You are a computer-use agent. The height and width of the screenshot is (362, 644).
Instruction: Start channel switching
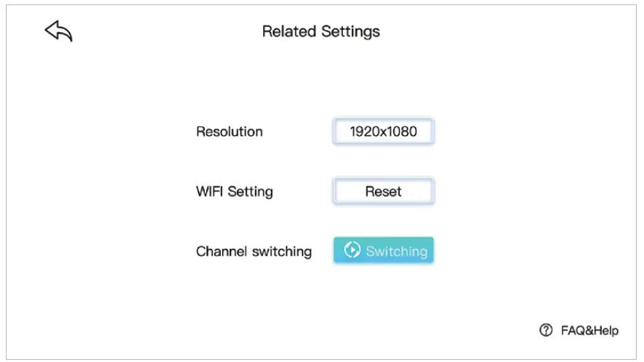tap(383, 251)
